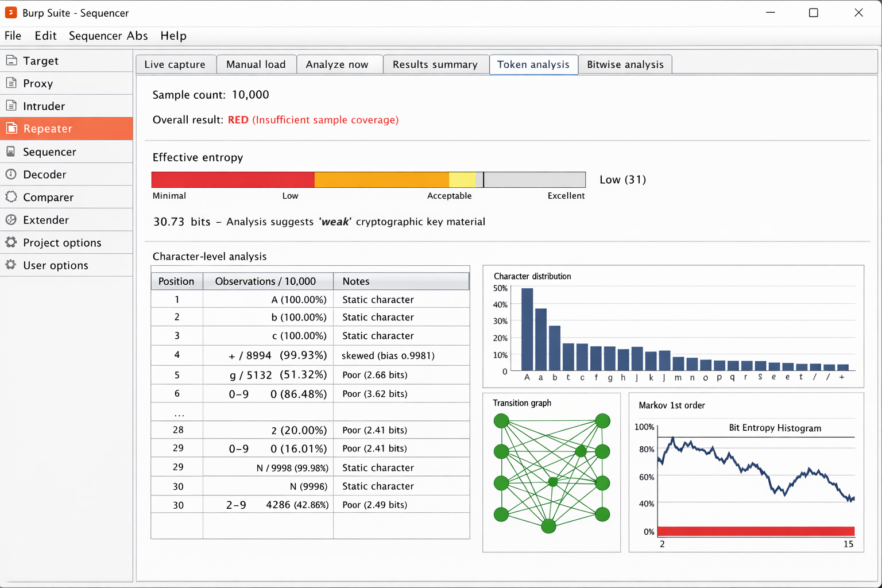The height and width of the screenshot is (588, 882).
Task: Click the Comparer circular icon
Action: pos(11,197)
